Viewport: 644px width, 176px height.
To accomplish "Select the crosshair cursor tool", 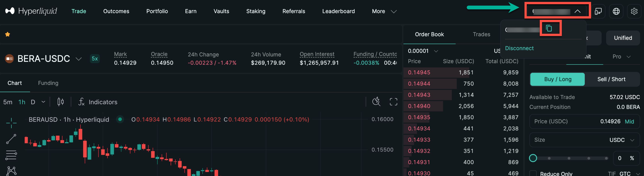I will pyautogui.click(x=11, y=123).
